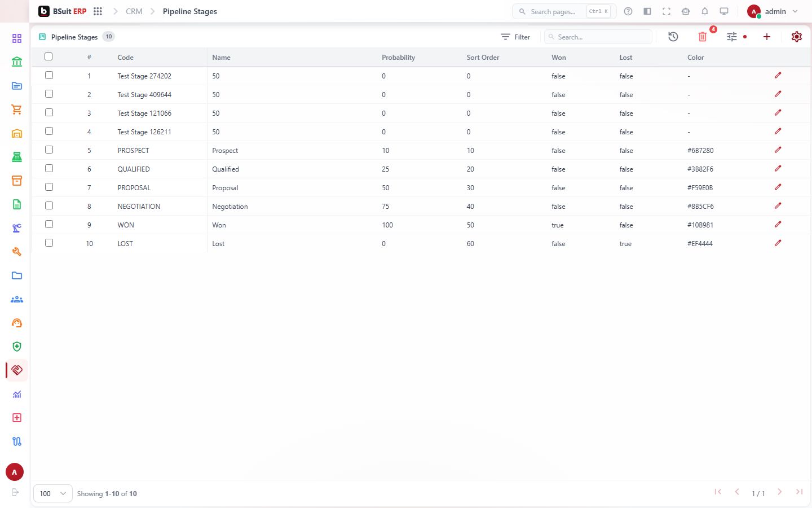The width and height of the screenshot is (812, 508).
Task: Check the LOST row checkbox
Action: pyautogui.click(x=49, y=243)
